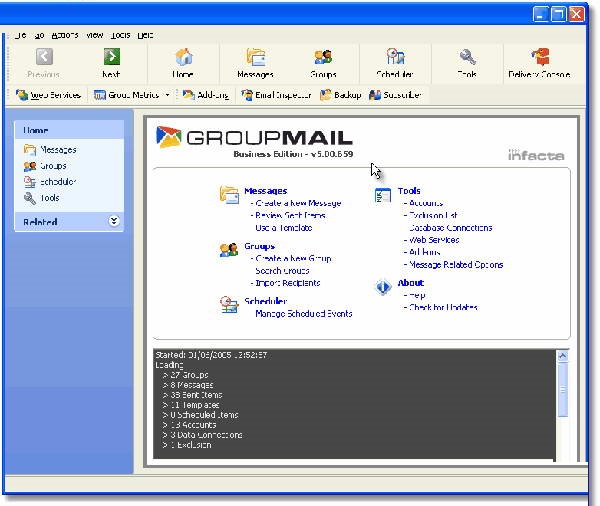The width and height of the screenshot is (600, 506).
Task: Click Import Recipients link
Action: point(288,283)
